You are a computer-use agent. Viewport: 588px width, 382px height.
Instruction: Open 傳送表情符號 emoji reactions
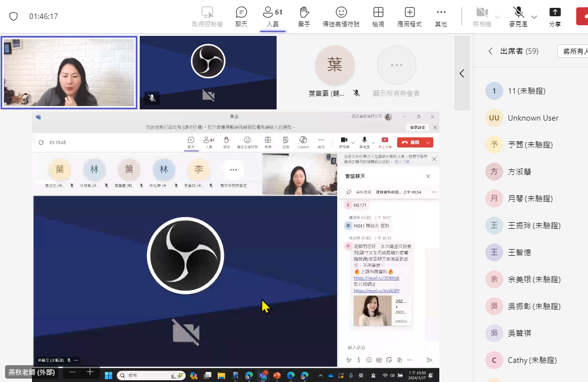coord(341,17)
